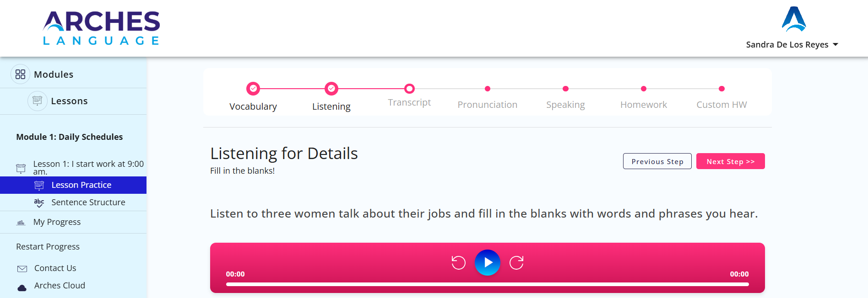Click the Arches Cloud icon

[22, 287]
